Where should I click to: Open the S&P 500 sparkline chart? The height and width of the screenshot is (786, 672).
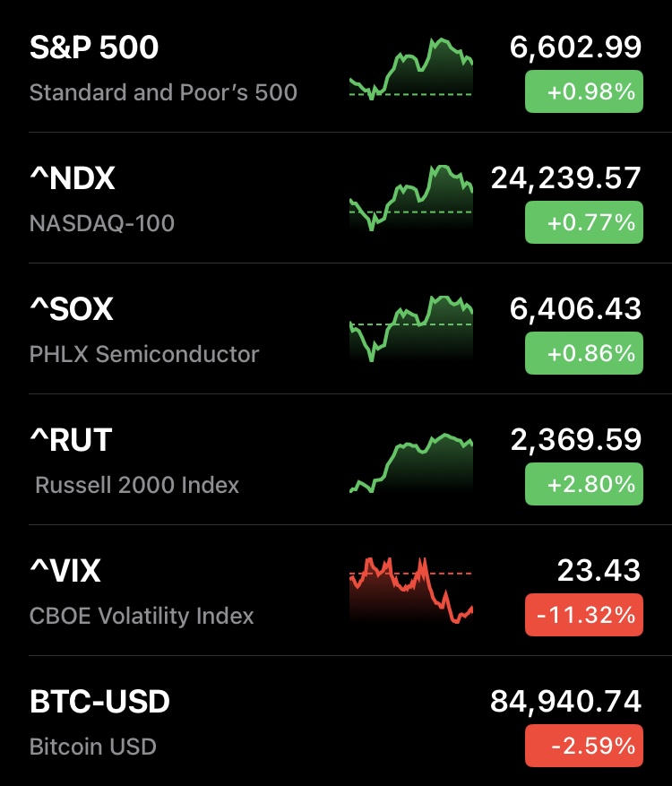411,68
